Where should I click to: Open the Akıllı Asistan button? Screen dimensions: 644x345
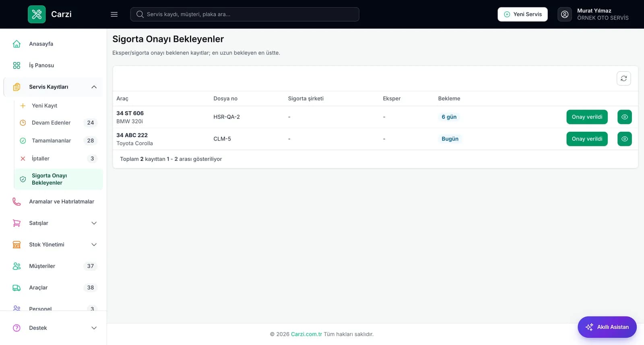[x=607, y=327]
